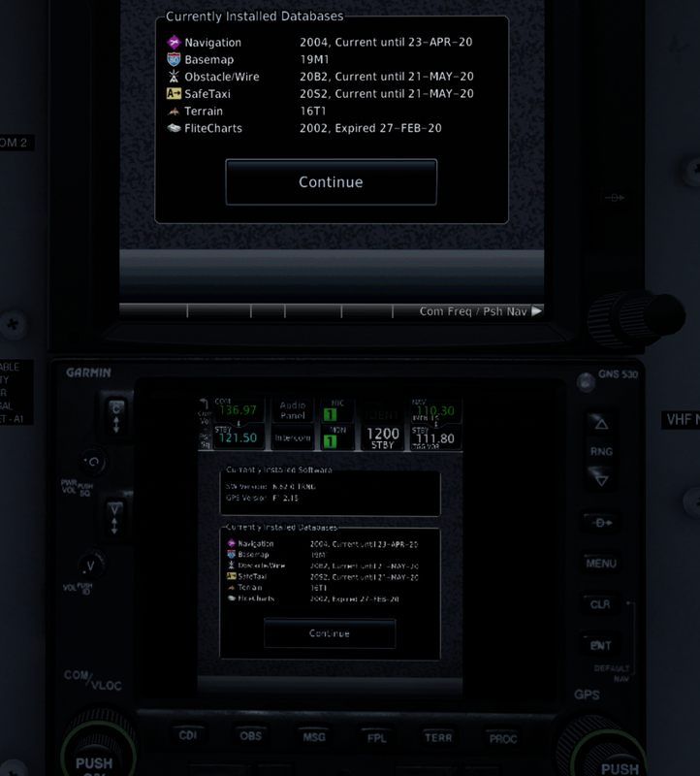This screenshot has width=700, height=776.
Task: Click 'Com Freq / Psh Nav' arrow label
Action: pyautogui.click(x=480, y=311)
